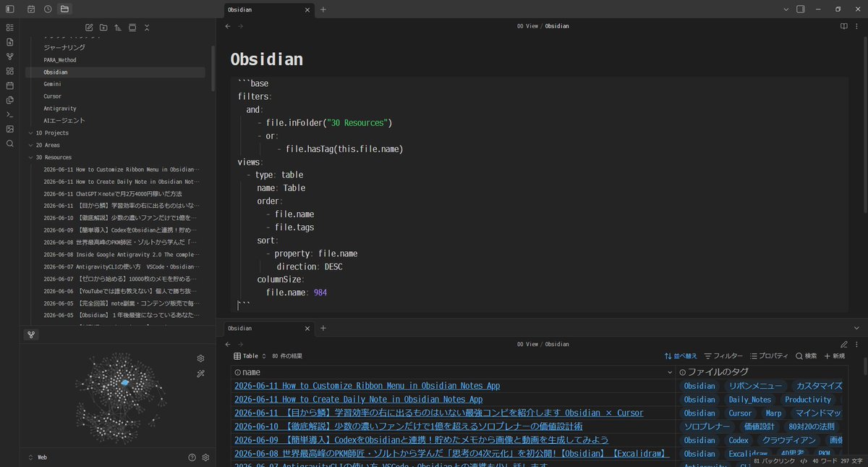Image resolution: width=868 pixels, height=467 pixels.
Task: Create a new folder from explorer toolbar
Action: click(103, 28)
